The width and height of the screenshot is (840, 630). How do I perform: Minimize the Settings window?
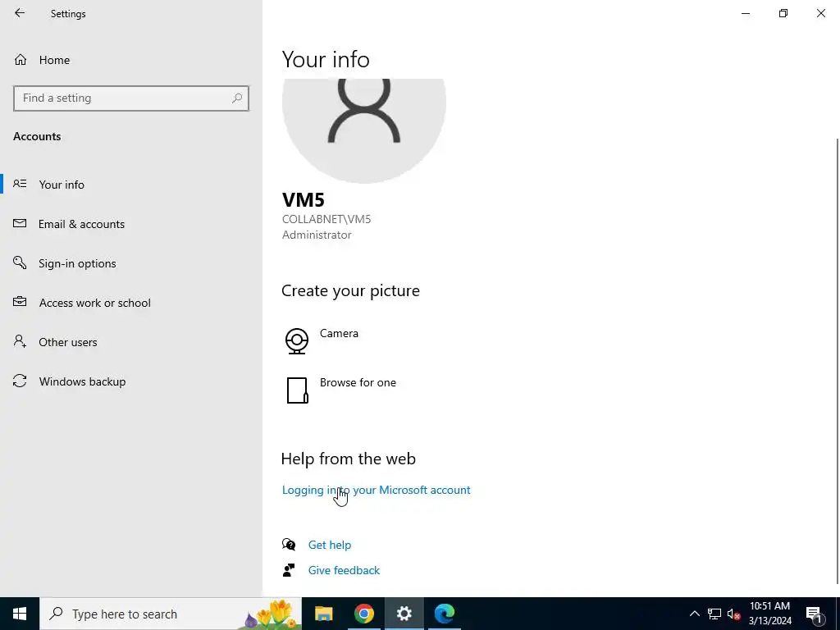click(x=745, y=13)
